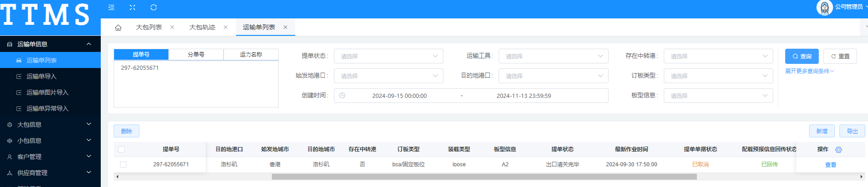This screenshot has width=868, height=187.
Task: Click 展开更多查询条件 link
Action: pos(809,71)
